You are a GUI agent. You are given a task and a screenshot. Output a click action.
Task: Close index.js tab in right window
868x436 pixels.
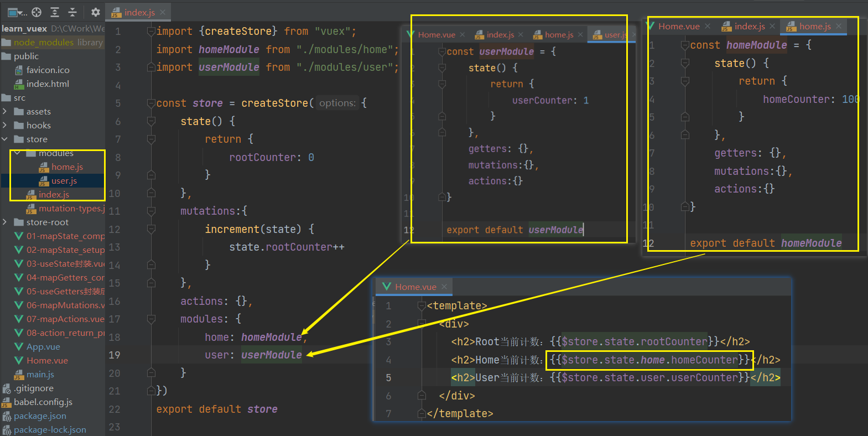pyautogui.click(x=772, y=26)
